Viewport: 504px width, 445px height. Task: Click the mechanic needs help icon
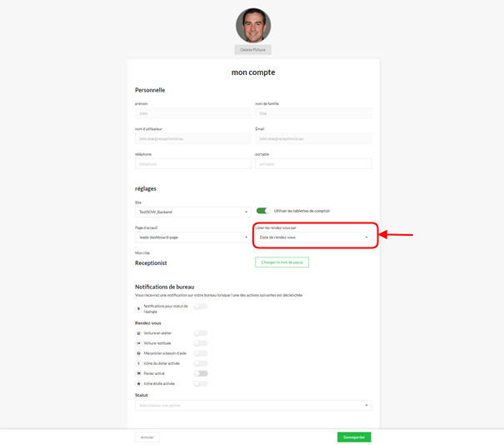[138, 353]
